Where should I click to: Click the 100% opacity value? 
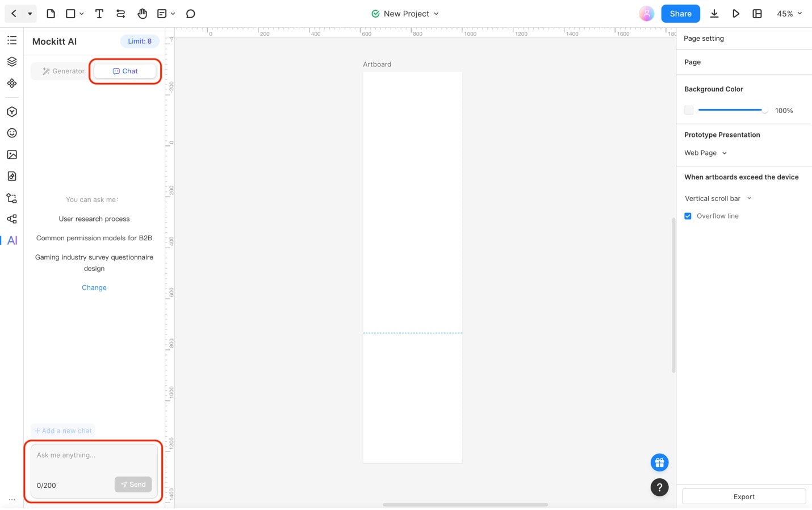click(784, 111)
